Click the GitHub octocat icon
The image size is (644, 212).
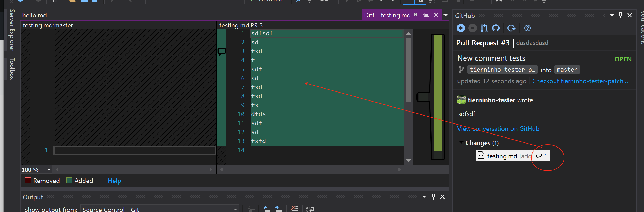point(496,28)
